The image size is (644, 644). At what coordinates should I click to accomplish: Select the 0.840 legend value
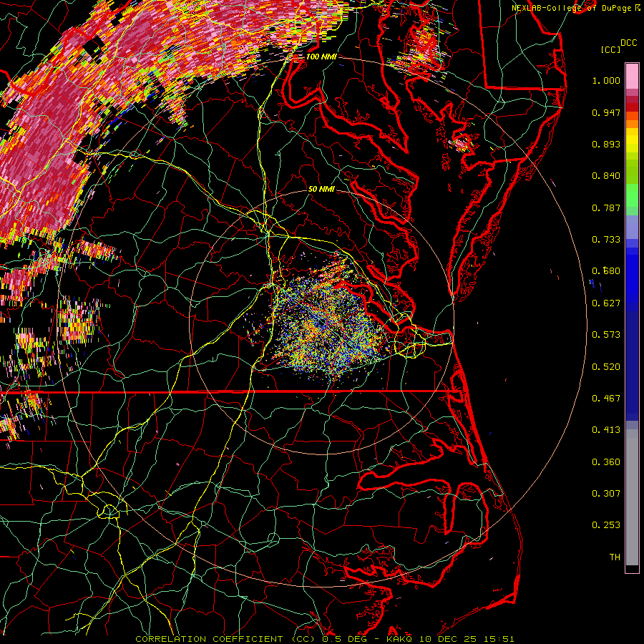click(606, 176)
